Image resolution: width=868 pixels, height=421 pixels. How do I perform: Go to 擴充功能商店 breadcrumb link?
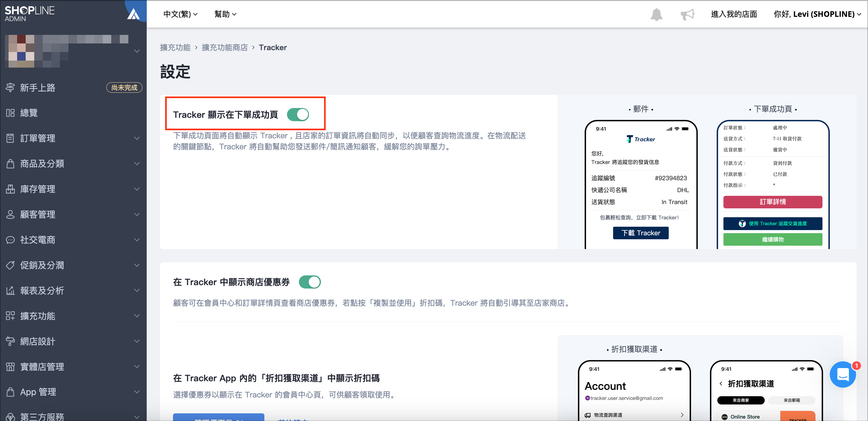[x=224, y=47]
